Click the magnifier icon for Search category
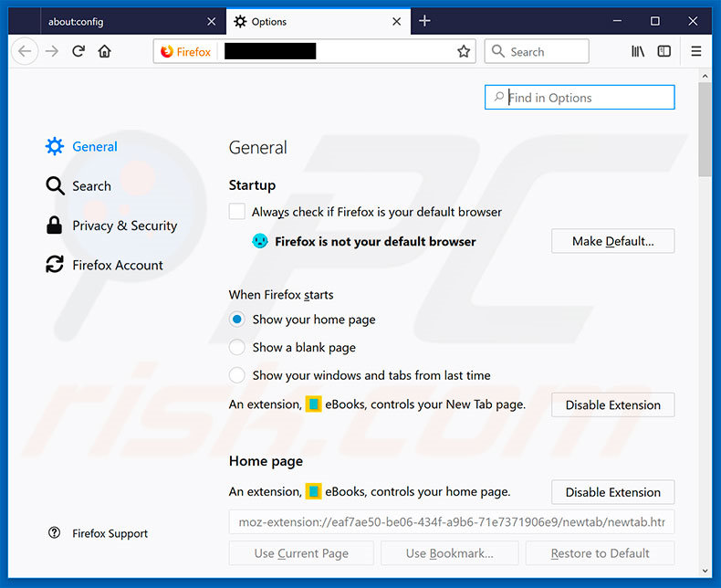Viewport: 721px width, 588px height. pyautogui.click(x=55, y=186)
